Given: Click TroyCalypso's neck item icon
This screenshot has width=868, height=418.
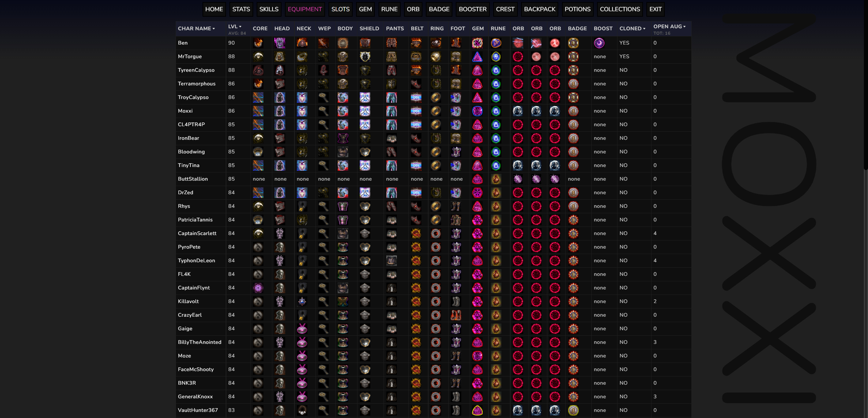Looking at the screenshot, I should click(x=302, y=97).
